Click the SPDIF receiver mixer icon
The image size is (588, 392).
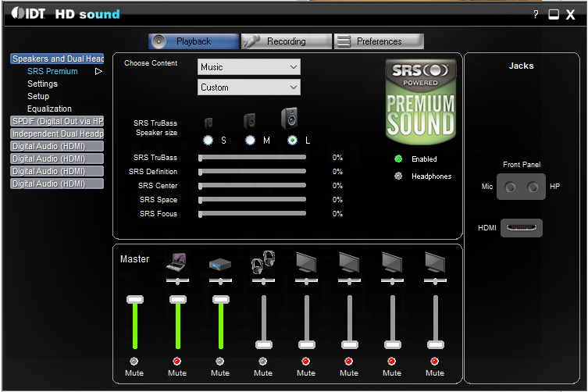220,264
